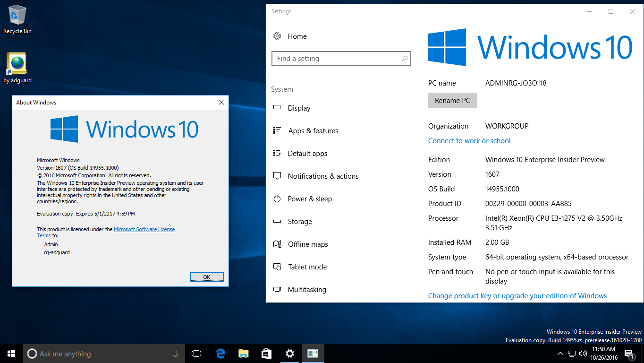Click the Cortana circle icon
This screenshot has width=644, height=363.
[x=32, y=354]
